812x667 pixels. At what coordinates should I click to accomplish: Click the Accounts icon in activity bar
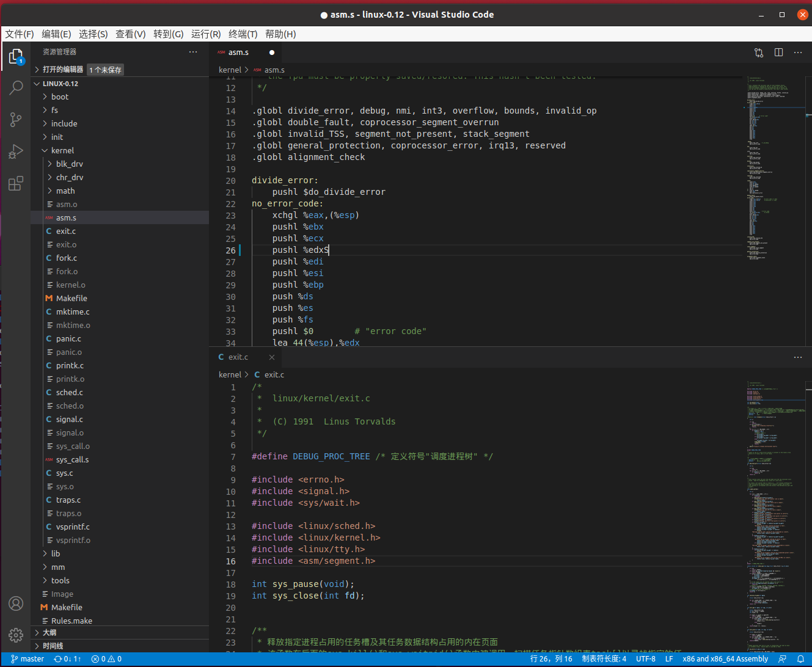(16, 603)
